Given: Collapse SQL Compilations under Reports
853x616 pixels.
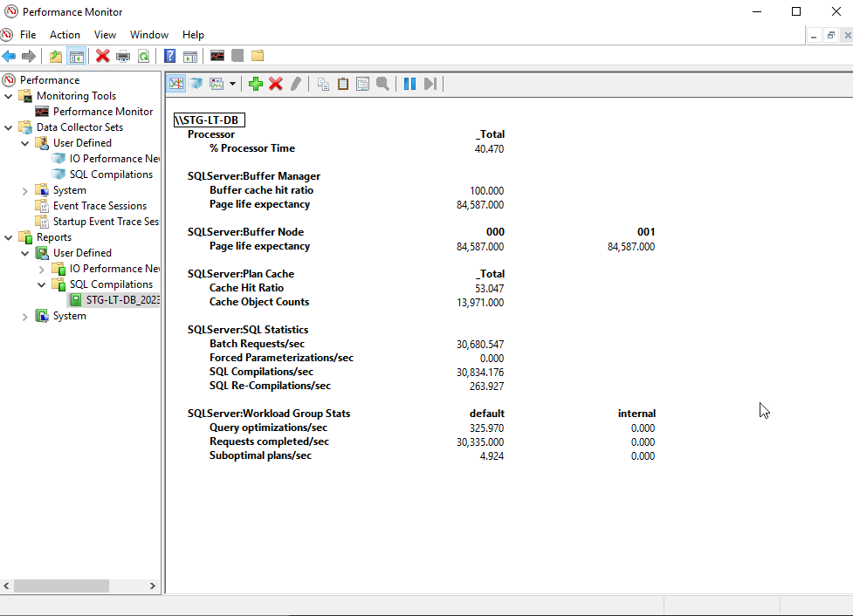Looking at the screenshot, I should tap(41, 285).
